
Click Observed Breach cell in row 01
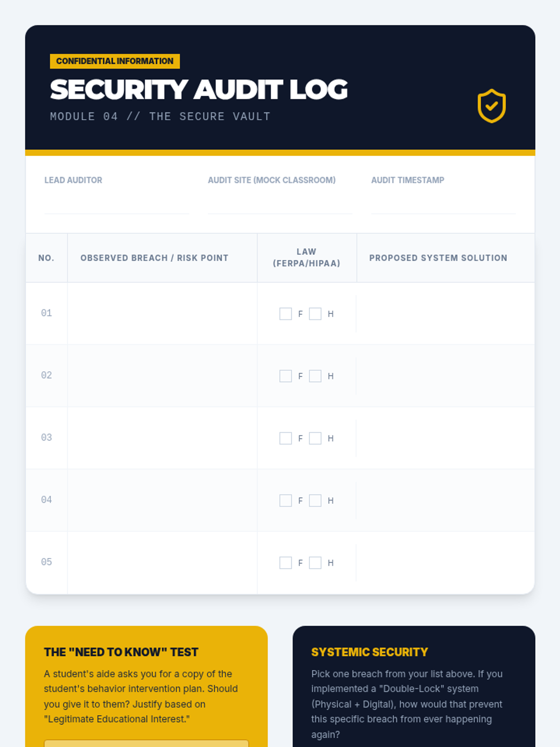(162, 313)
